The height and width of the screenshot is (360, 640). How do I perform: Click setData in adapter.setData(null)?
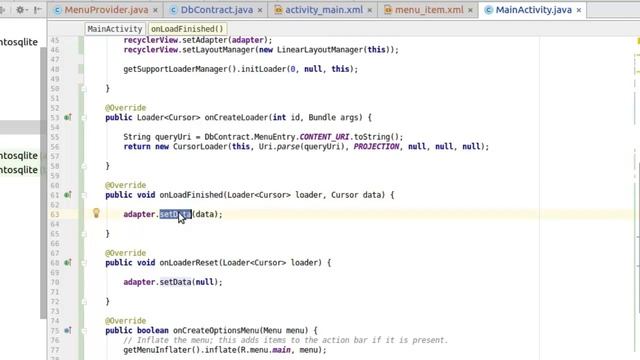point(175,282)
